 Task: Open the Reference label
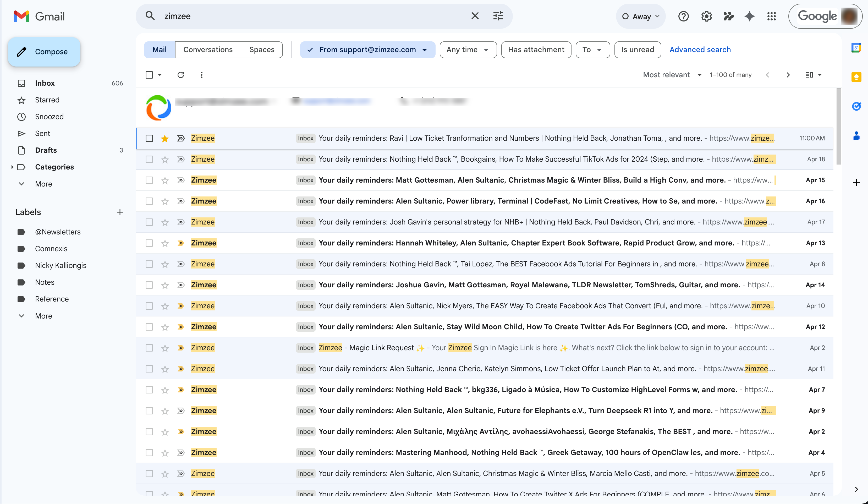(52, 299)
